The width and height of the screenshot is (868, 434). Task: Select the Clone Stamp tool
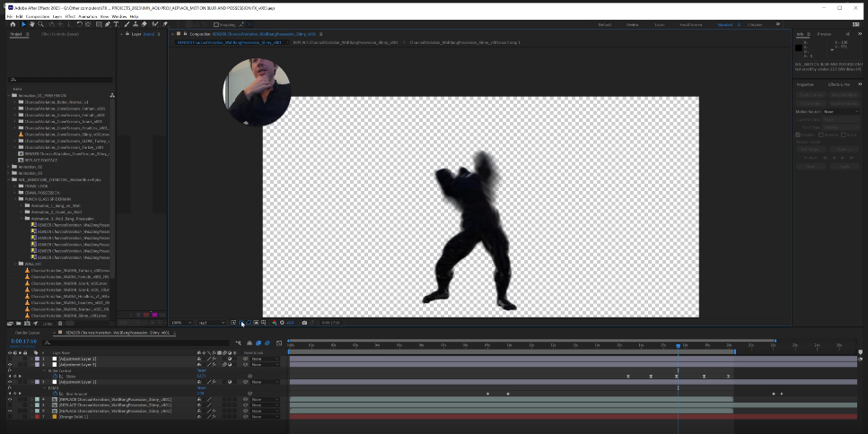pos(135,24)
